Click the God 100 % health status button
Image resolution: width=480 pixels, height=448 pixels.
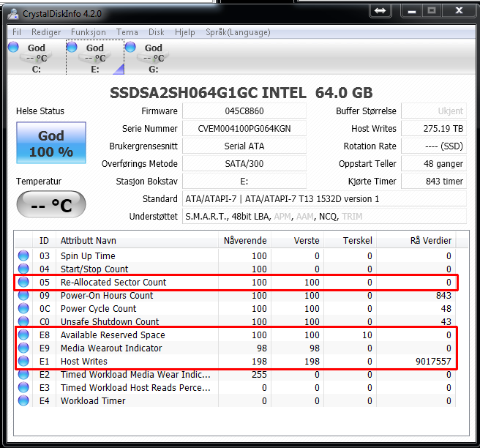click(51, 143)
